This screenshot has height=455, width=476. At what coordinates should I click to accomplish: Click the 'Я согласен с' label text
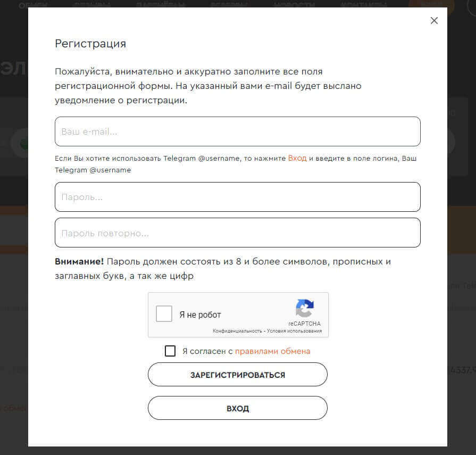[207, 351]
